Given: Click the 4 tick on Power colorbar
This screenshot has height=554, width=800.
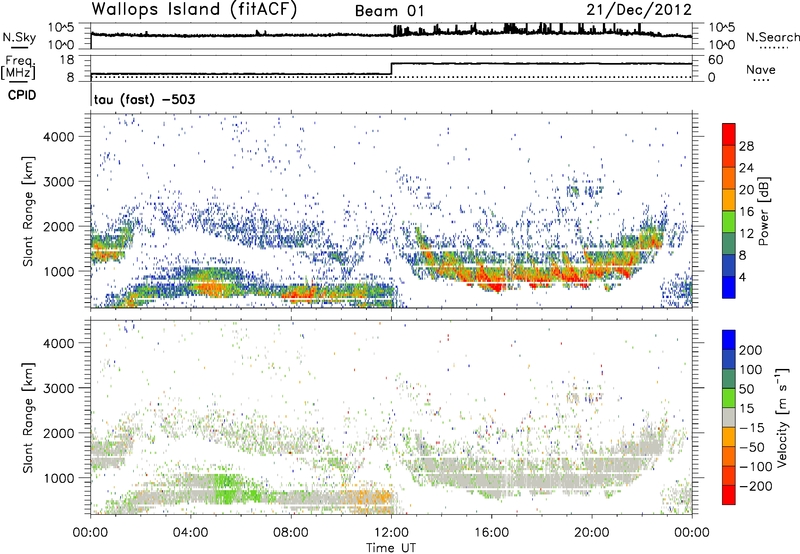Looking at the screenshot, I should (x=742, y=277).
